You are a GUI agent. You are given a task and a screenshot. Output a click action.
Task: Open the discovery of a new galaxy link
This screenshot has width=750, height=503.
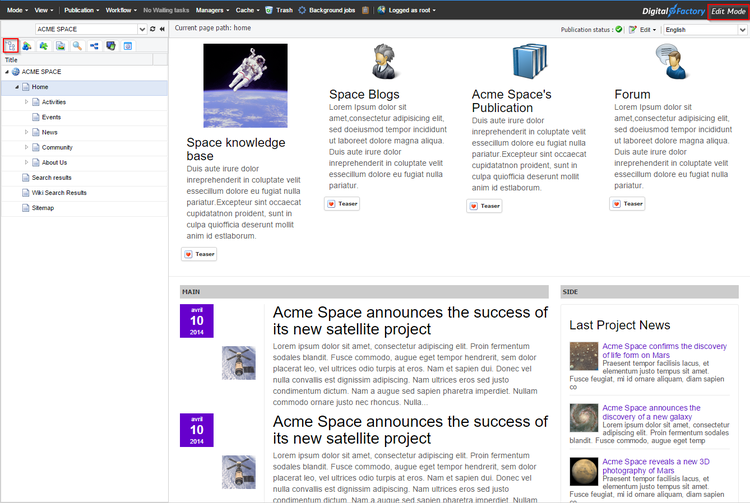(651, 412)
